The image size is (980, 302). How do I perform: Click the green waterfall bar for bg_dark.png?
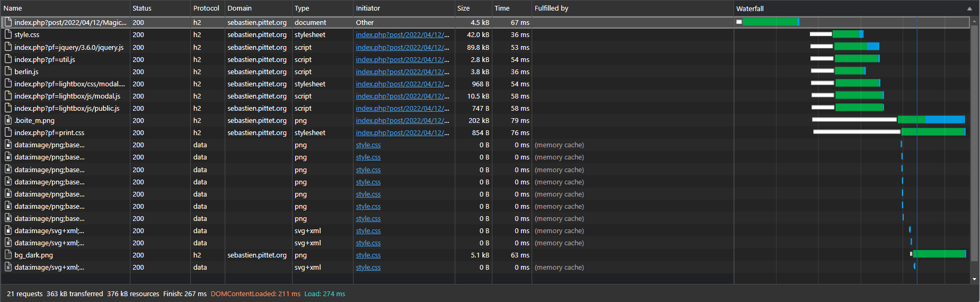click(x=939, y=254)
